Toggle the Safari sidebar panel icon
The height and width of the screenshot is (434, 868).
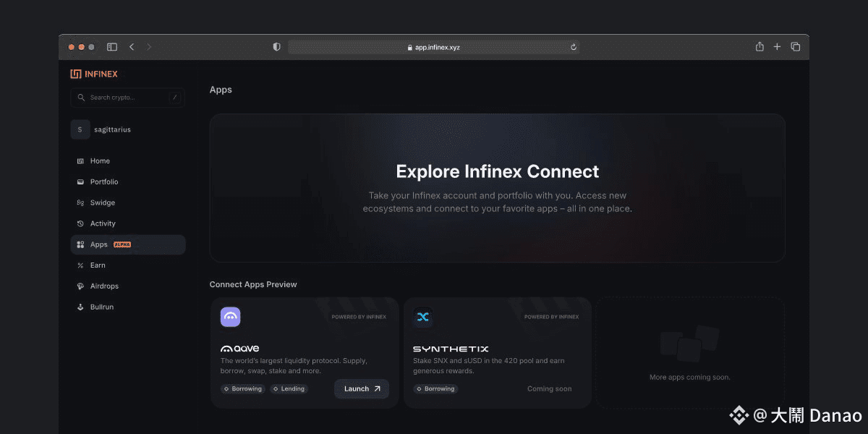tap(112, 47)
